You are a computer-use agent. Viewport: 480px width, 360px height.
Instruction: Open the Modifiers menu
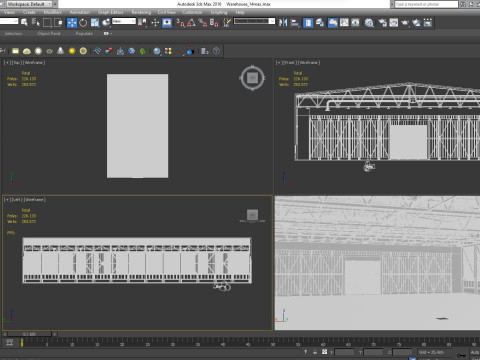point(52,12)
